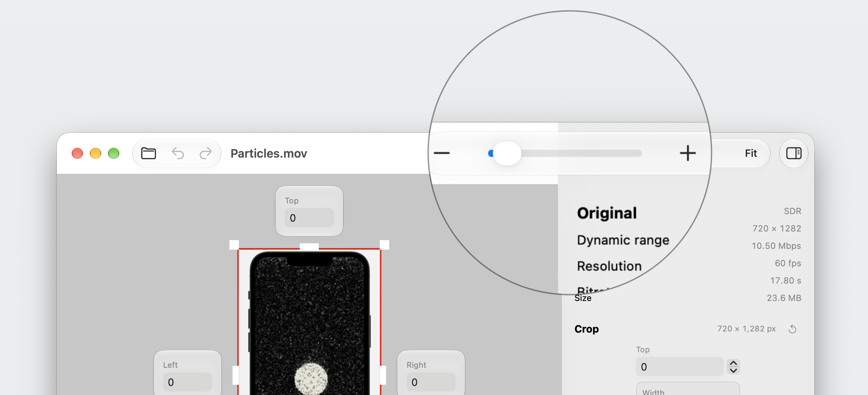
Task: Click the Fit zoom button
Action: pyautogui.click(x=751, y=153)
